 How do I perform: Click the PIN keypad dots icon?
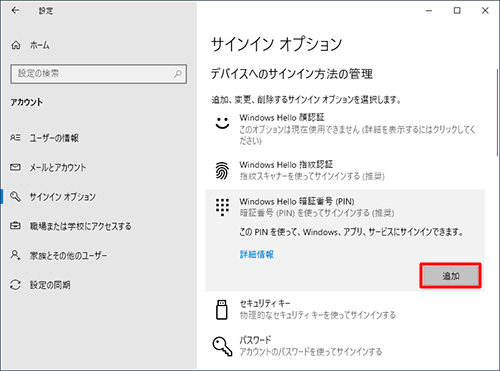(x=222, y=207)
